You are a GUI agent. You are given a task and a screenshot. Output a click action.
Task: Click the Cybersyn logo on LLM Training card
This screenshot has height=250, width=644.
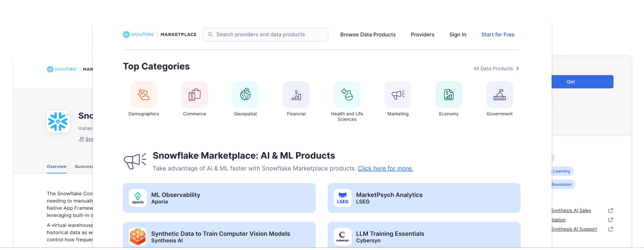[342, 237]
